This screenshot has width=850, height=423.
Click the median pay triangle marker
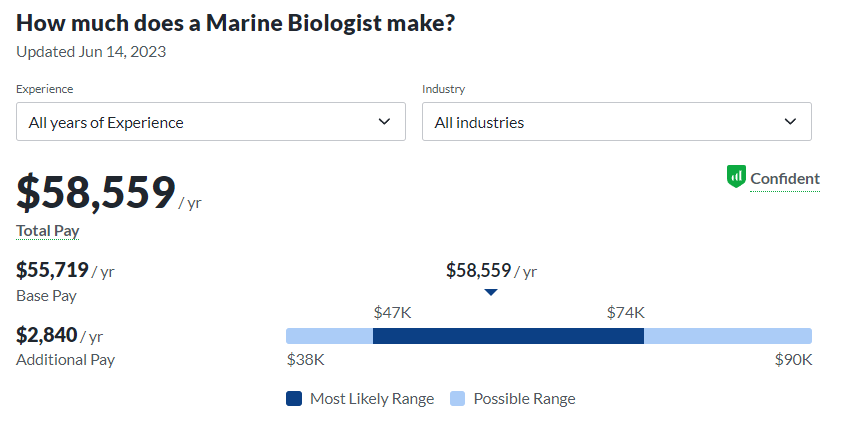pos(490,292)
